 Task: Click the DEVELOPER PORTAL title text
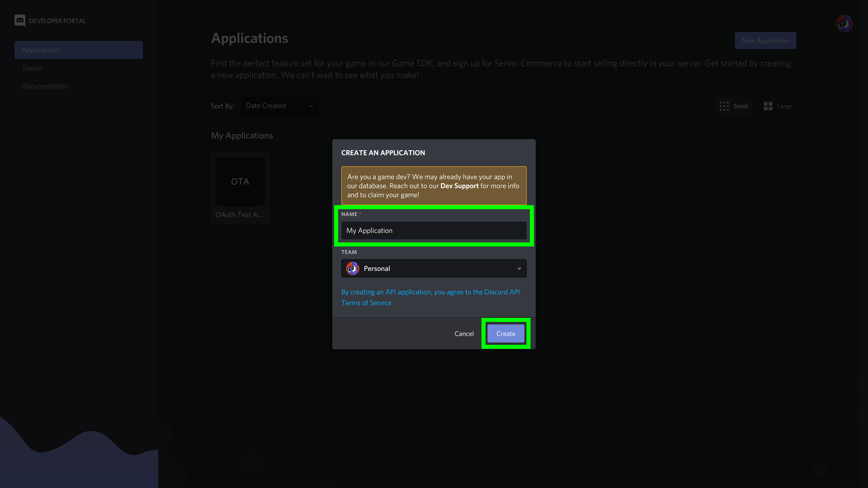pos(57,21)
